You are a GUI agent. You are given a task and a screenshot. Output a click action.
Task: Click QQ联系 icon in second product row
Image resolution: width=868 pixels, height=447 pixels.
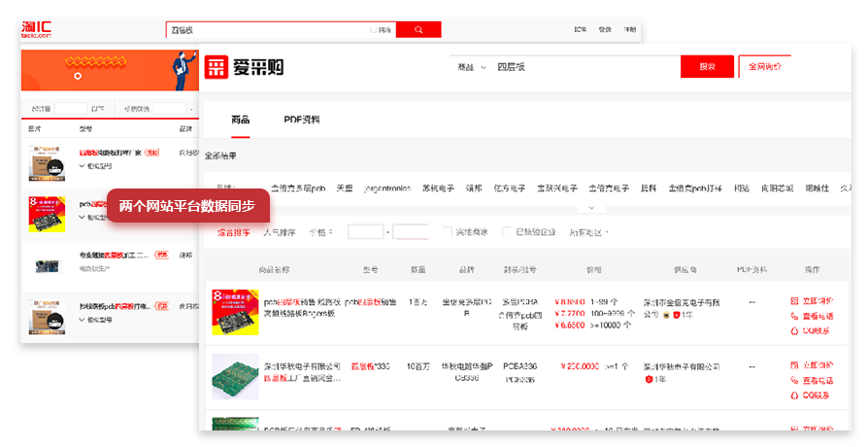pyautogui.click(x=795, y=395)
